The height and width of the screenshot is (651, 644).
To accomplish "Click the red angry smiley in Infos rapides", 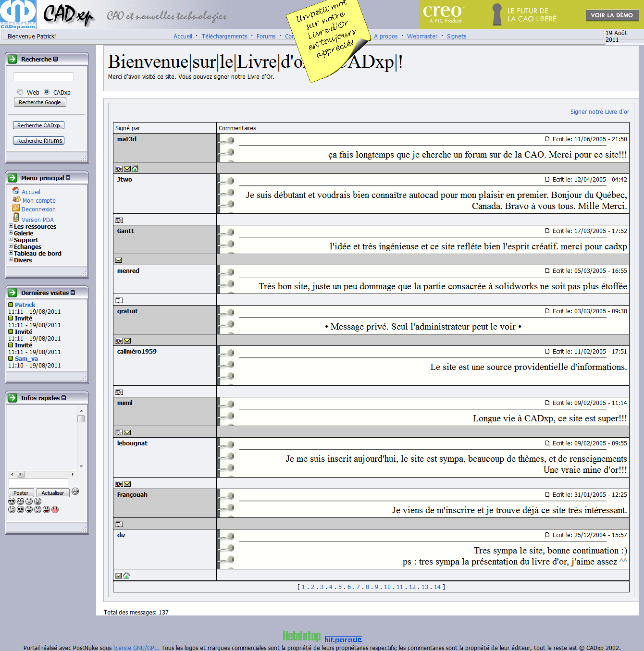I will [55, 510].
